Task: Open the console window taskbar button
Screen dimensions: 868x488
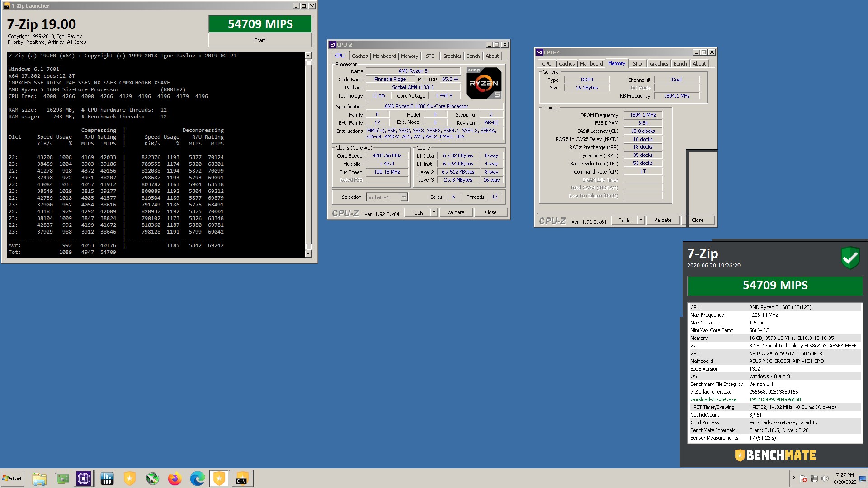Action: click(242, 479)
